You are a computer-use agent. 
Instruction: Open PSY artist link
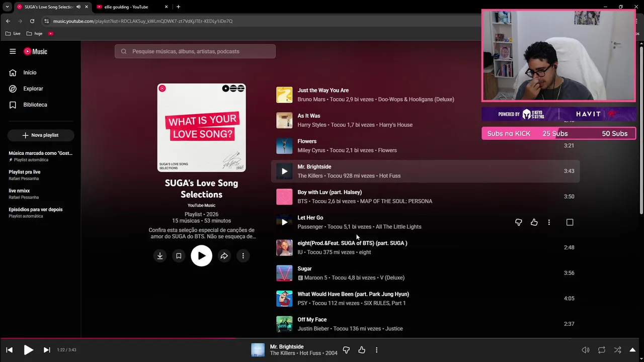coord(302,303)
